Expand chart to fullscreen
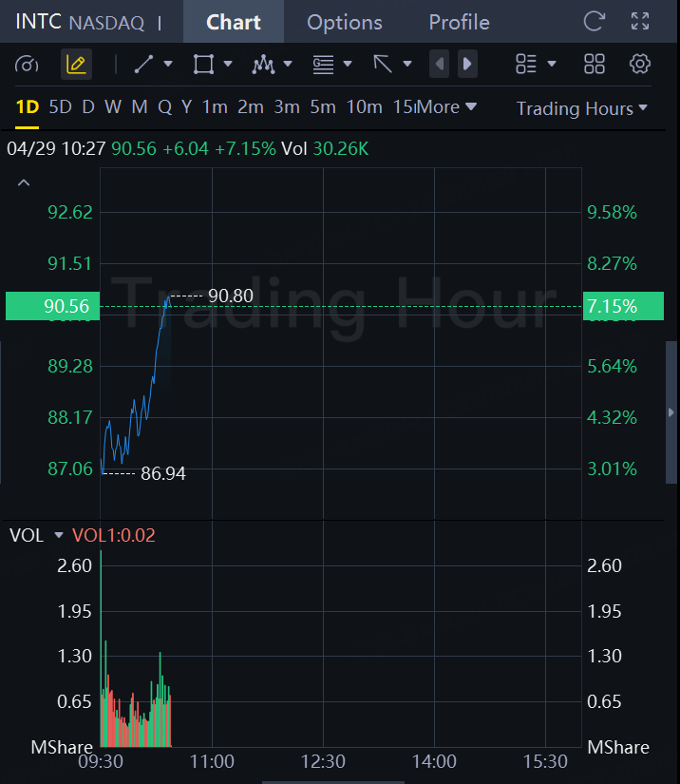Image resolution: width=680 pixels, height=784 pixels. (x=640, y=22)
